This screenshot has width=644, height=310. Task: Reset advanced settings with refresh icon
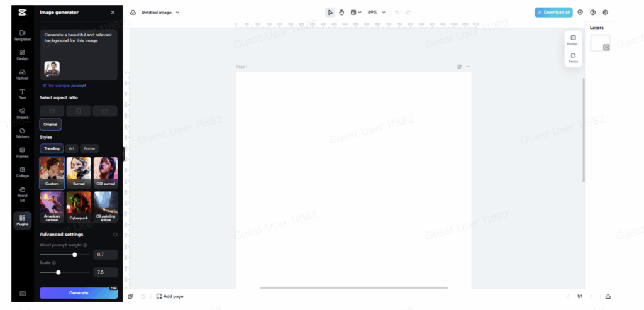coord(115,235)
